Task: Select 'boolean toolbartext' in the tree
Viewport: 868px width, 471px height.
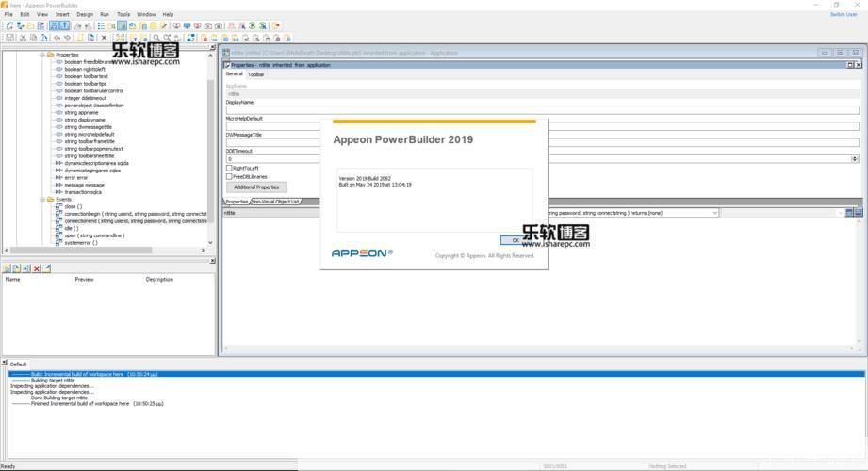Action: click(87, 76)
